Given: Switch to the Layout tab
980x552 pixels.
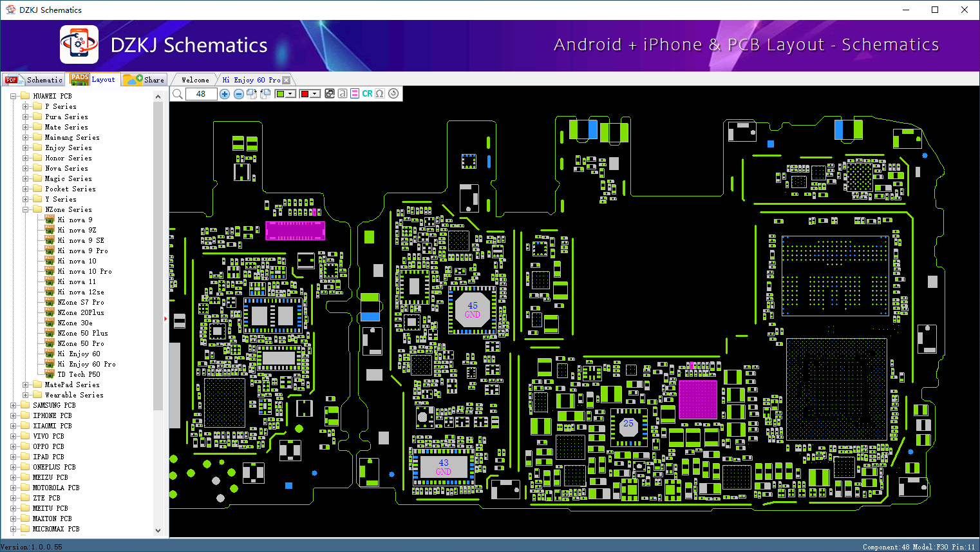Looking at the screenshot, I should [93, 79].
